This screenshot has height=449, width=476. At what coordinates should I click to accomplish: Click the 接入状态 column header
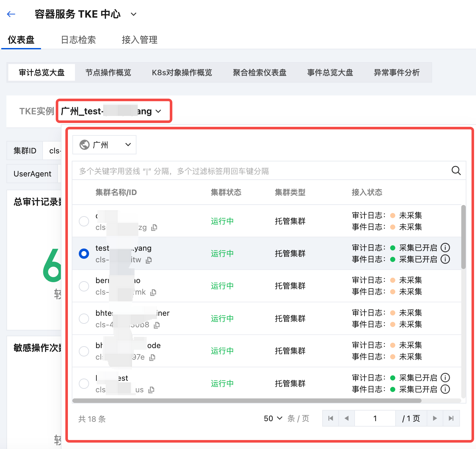coord(367,192)
